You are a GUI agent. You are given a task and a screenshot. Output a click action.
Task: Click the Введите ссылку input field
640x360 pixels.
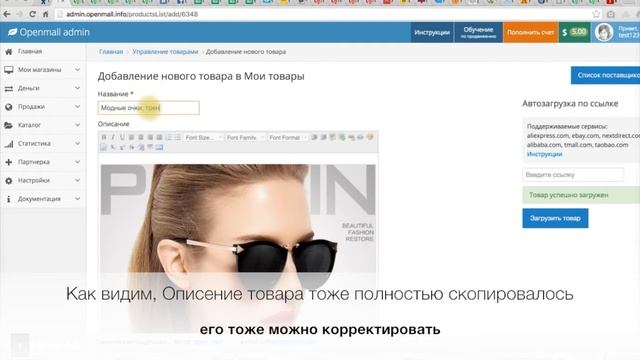coord(573,175)
